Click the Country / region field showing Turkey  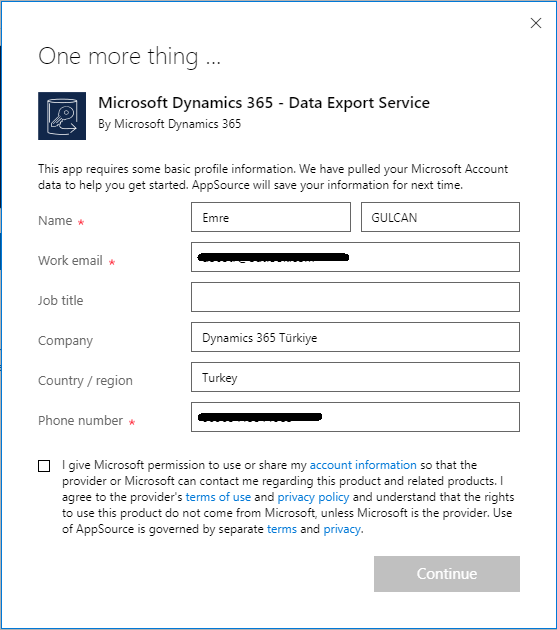click(x=355, y=377)
